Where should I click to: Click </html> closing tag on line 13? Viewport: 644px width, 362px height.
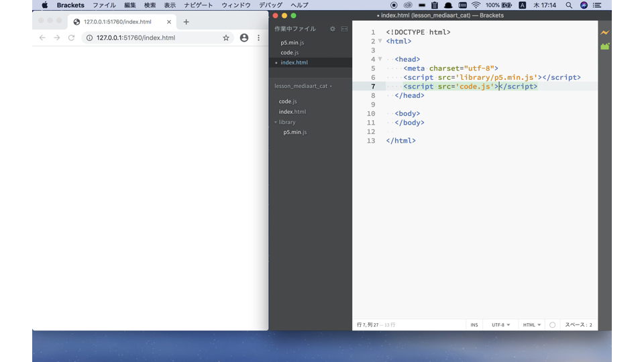click(x=401, y=141)
